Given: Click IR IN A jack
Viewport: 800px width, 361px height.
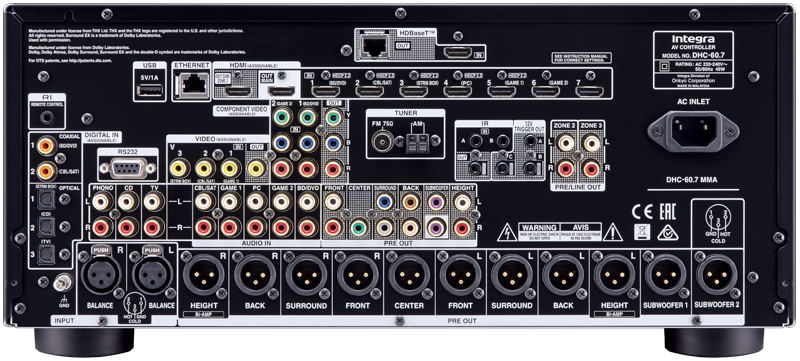Looking at the screenshot, I should (477, 140).
